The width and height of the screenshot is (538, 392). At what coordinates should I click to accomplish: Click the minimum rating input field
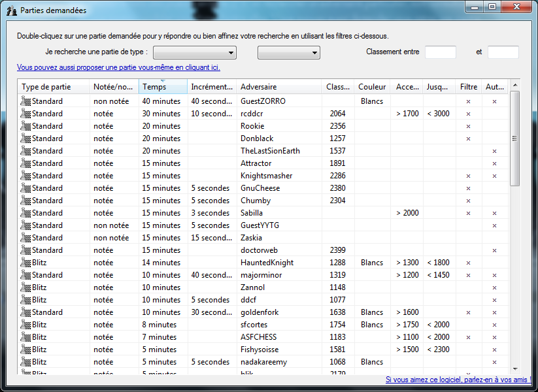(440, 52)
